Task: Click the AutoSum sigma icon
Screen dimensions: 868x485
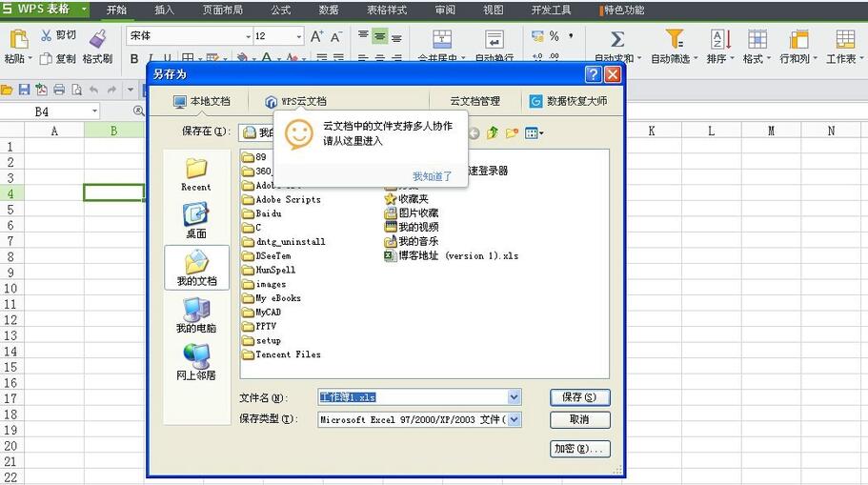Action: click(617, 39)
